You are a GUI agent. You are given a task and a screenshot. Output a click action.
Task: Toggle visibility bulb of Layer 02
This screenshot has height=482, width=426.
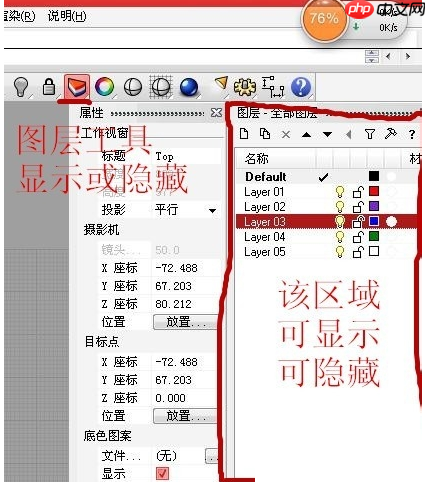(340, 207)
